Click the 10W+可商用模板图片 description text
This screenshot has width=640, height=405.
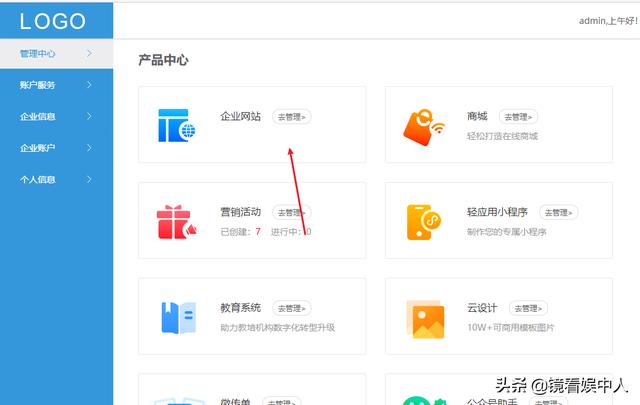pos(511,327)
